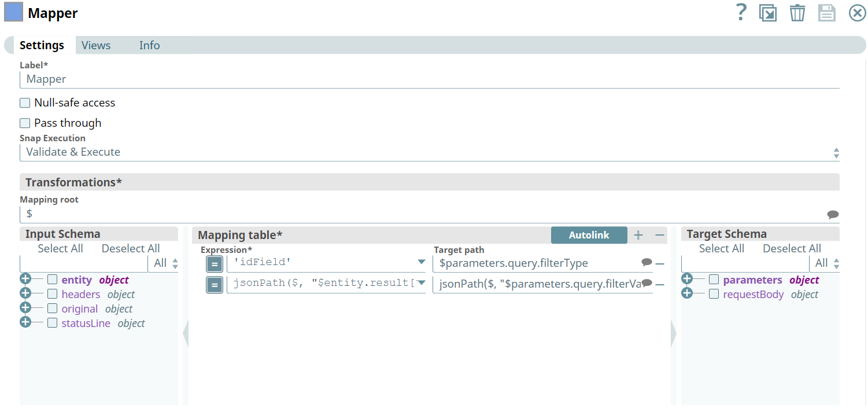
Task: Expand the requestBody node in Target Schema
Action: (687, 293)
